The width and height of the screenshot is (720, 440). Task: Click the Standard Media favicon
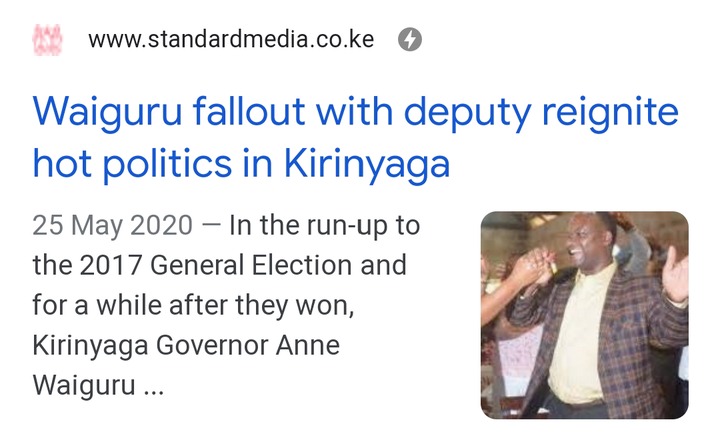[47, 39]
